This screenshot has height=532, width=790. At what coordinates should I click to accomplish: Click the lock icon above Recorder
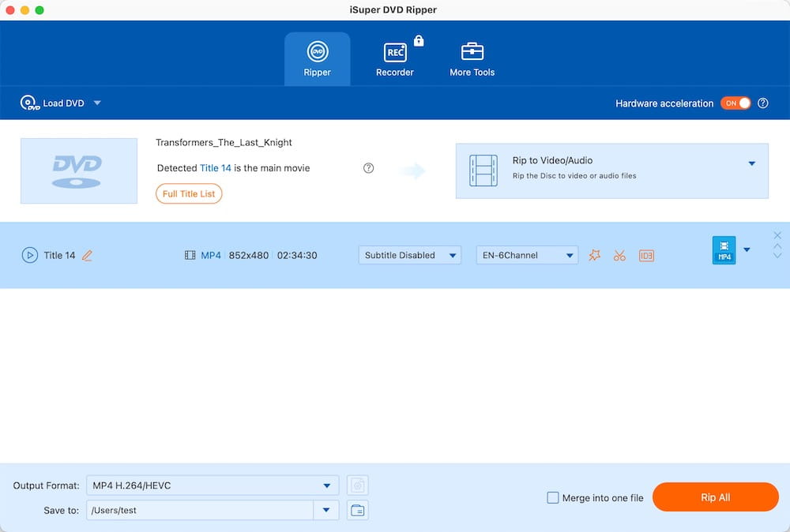[419, 41]
